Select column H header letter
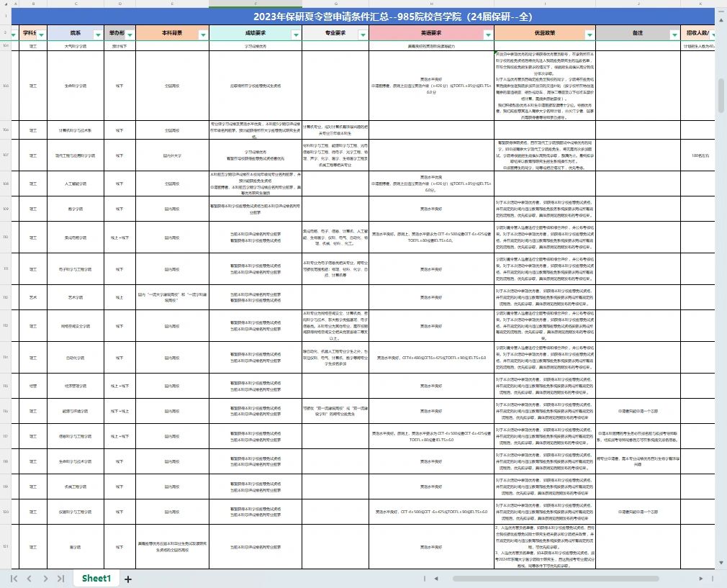727x588 pixels. [x=431, y=4]
